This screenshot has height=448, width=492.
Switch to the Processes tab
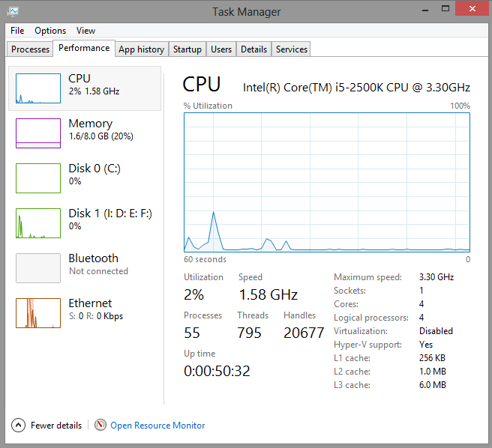[x=30, y=49]
